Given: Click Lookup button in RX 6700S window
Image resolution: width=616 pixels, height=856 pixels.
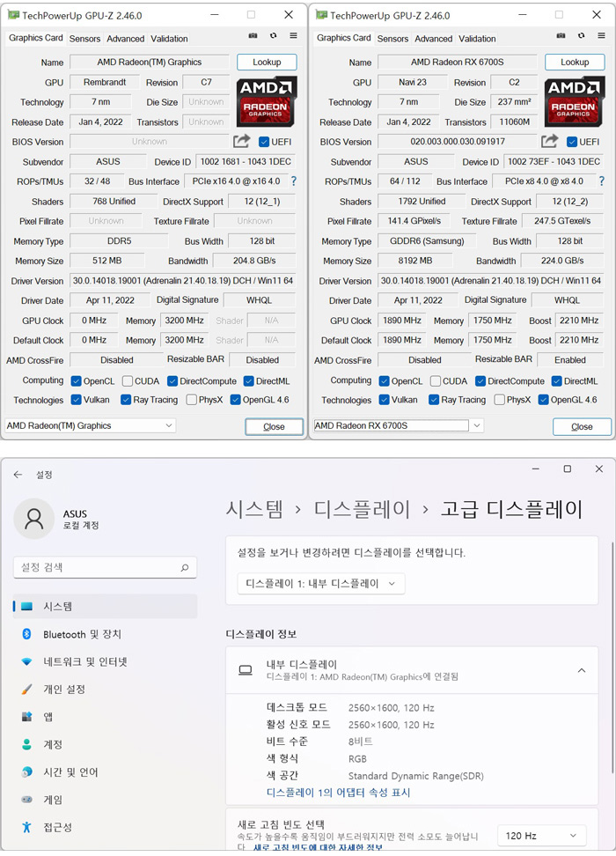Looking at the screenshot, I should click(575, 63).
